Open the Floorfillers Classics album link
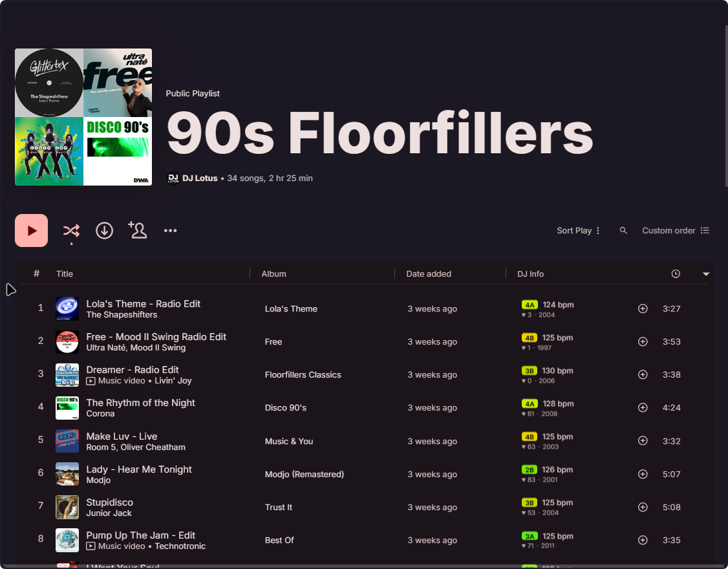The width and height of the screenshot is (728, 569). pos(303,375)
